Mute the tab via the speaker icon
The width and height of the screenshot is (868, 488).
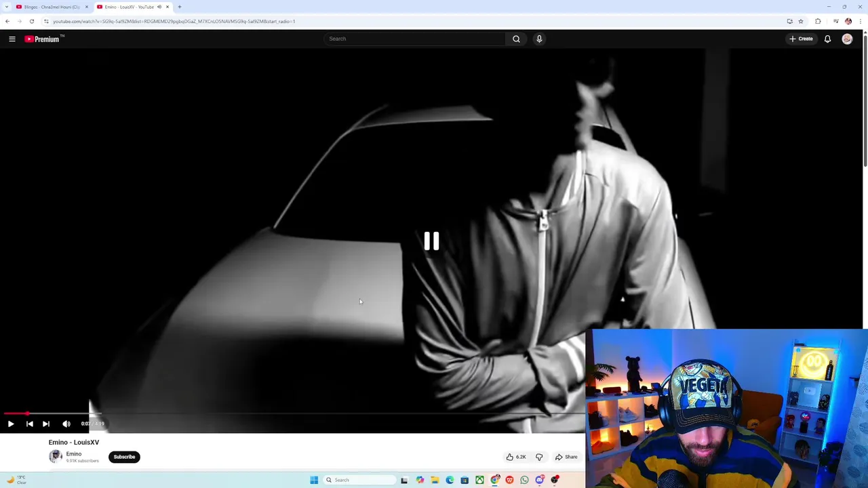(x=159, y=7)
